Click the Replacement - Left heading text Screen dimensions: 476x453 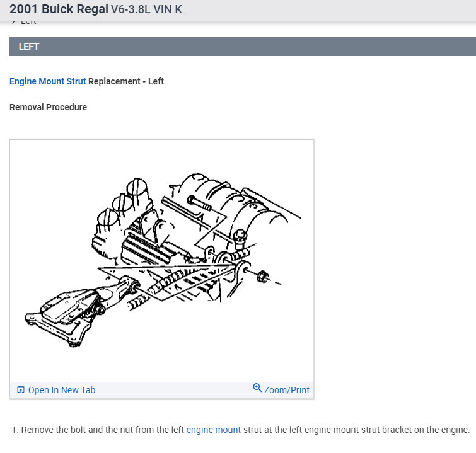click(126, 81)
